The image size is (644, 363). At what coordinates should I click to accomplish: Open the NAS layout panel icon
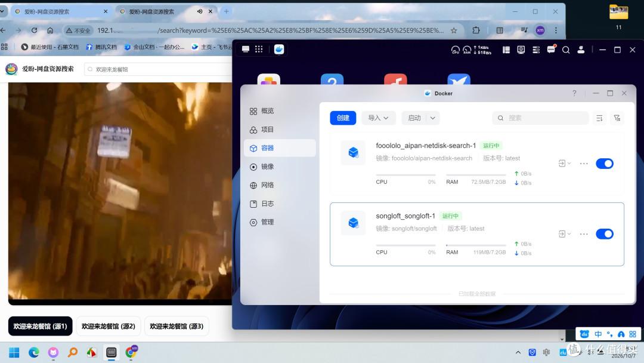(x=506, y=50)
